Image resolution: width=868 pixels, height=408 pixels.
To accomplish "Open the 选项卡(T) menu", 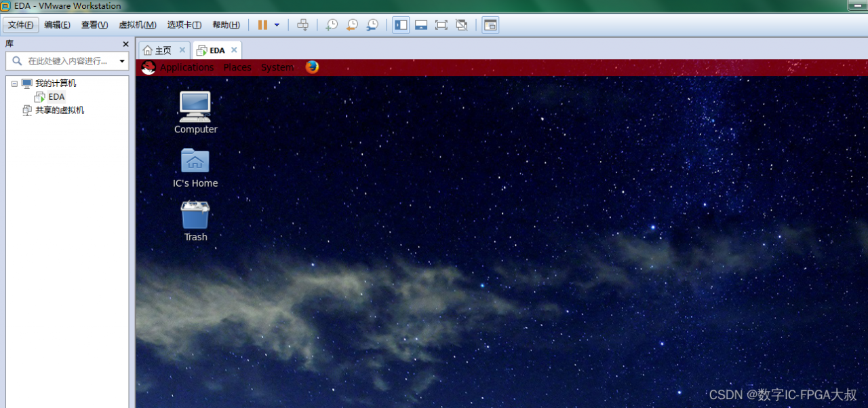I will [x=184, y=25].
